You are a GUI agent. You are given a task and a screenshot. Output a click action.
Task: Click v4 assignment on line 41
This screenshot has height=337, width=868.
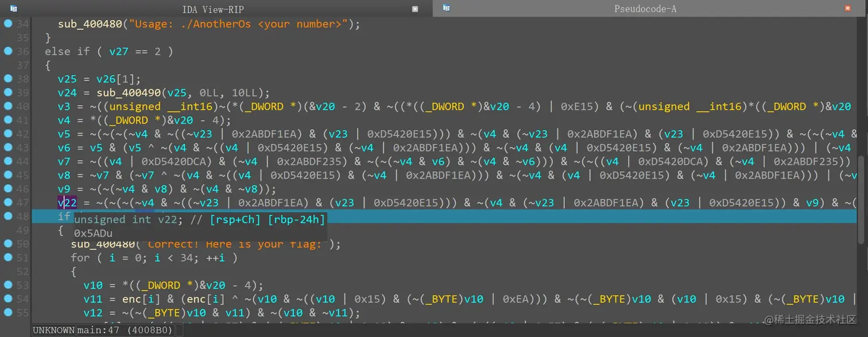coord(64,121)
